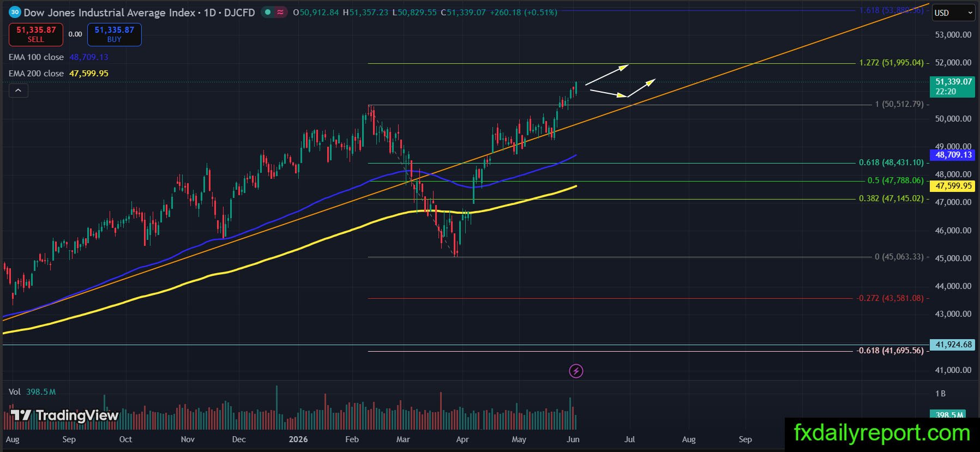Click the open value O50,912.84
Viewport: 980px width, 452px height.
tap(316, 12)
